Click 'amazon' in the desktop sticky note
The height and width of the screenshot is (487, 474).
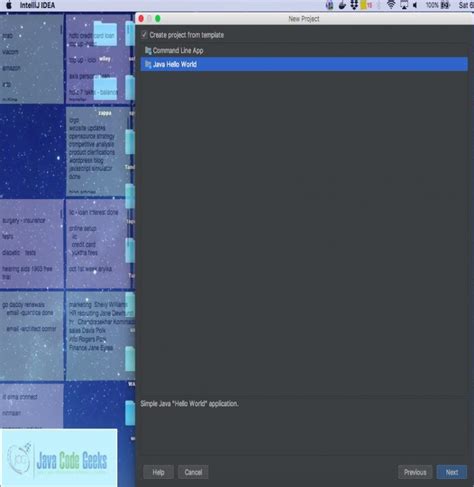(11, 68)
